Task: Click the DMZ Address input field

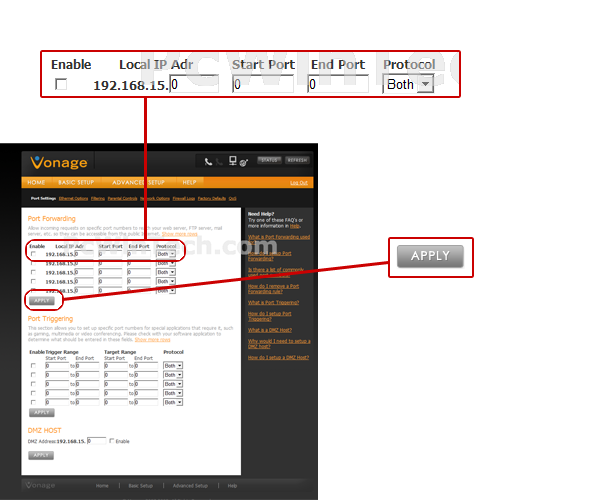Action: 96,441
